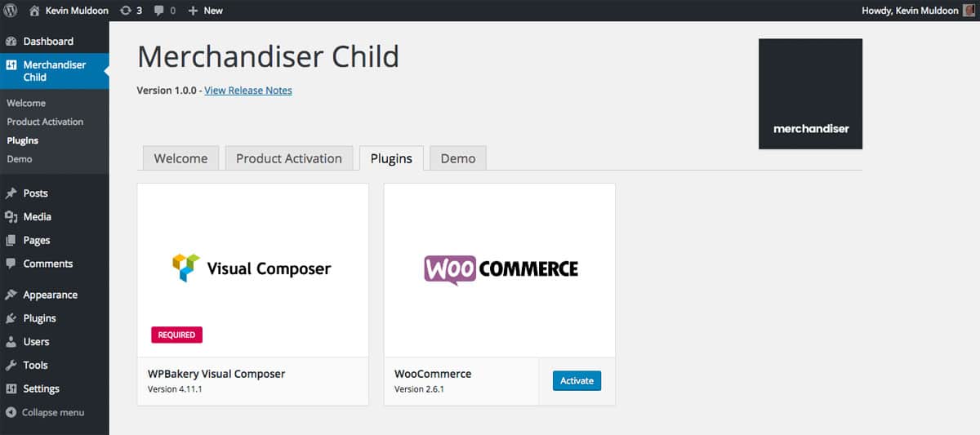Switch to the Product Activation tab
Image resolution: width=980 pixels, height=435 pixels.
point(288,158)
